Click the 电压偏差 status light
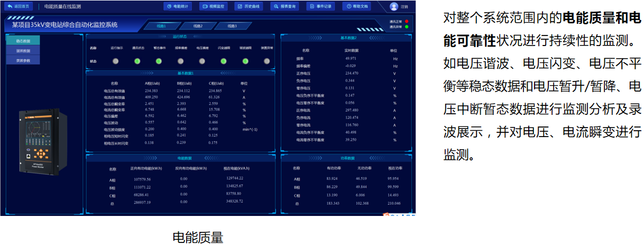 (x=202, y=61)
